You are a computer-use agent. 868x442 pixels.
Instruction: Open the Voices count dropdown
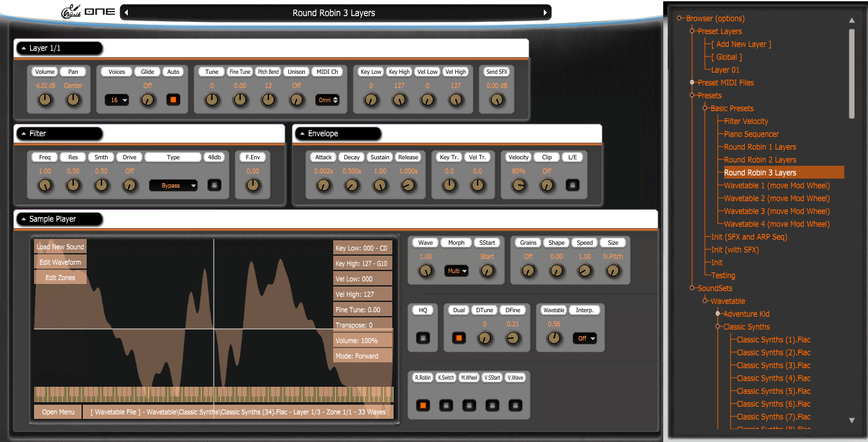click(x=116, y=100)
